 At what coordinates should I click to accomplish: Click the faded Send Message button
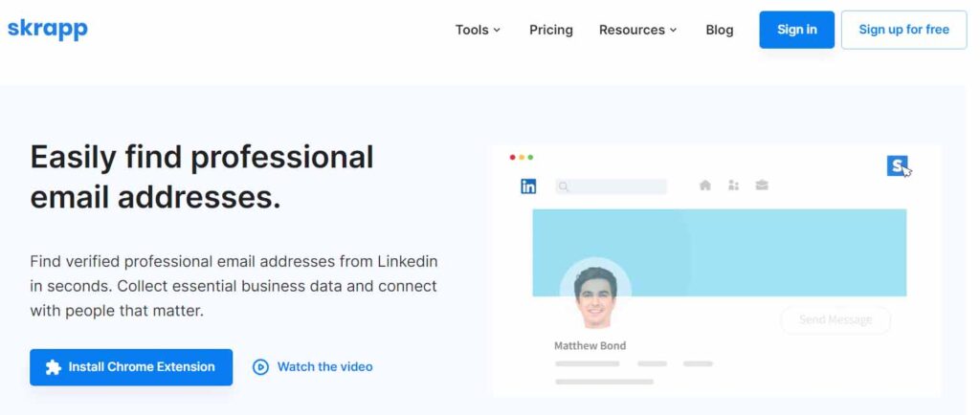(835, 319)
